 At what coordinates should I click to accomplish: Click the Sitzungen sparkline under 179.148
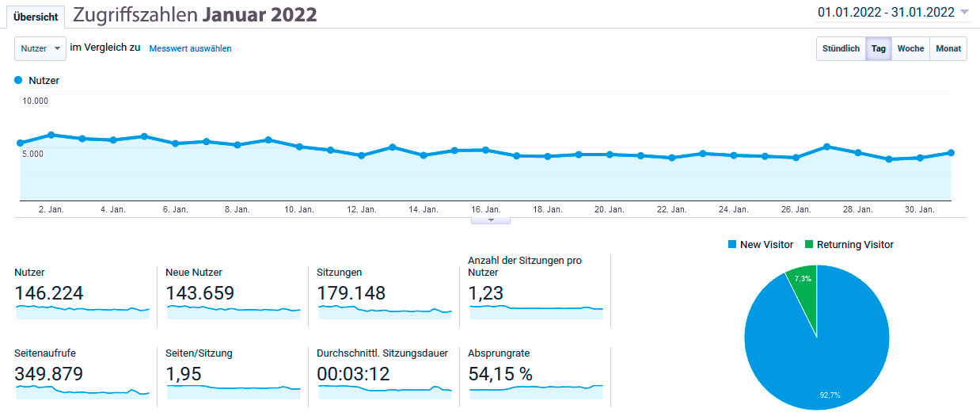pyautogui.click(x=385, y=312)
